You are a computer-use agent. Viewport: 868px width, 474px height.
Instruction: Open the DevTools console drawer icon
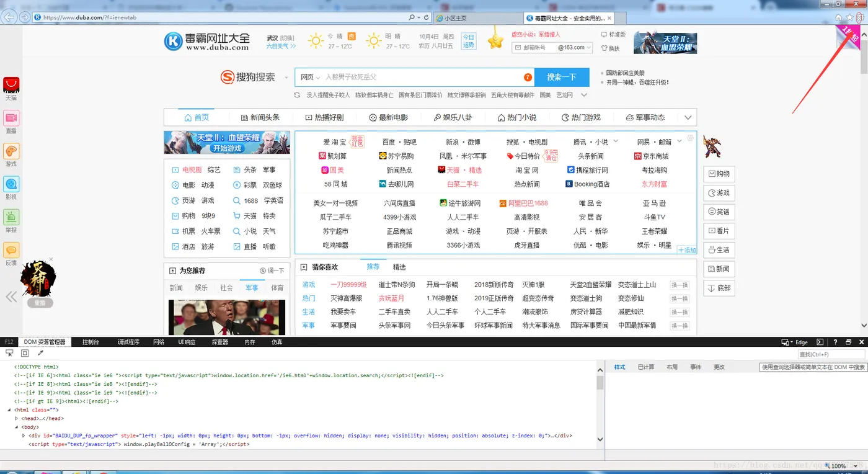tap(820, 342)
